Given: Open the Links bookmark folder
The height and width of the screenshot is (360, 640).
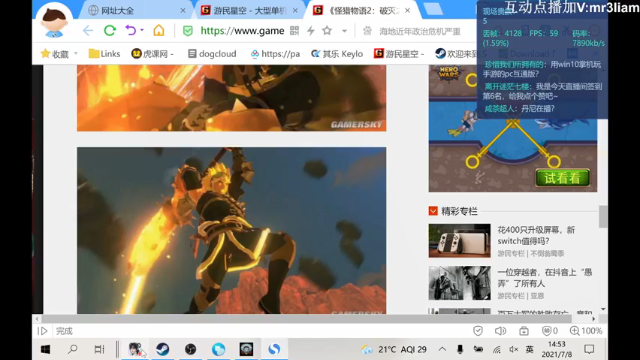Looking at the screenshot, I should [x=104, y=53].
